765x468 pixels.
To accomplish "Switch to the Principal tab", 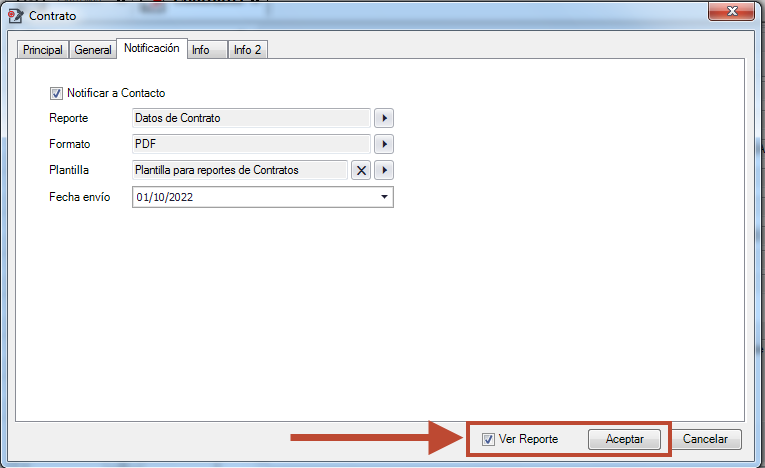I will point(42,50).
